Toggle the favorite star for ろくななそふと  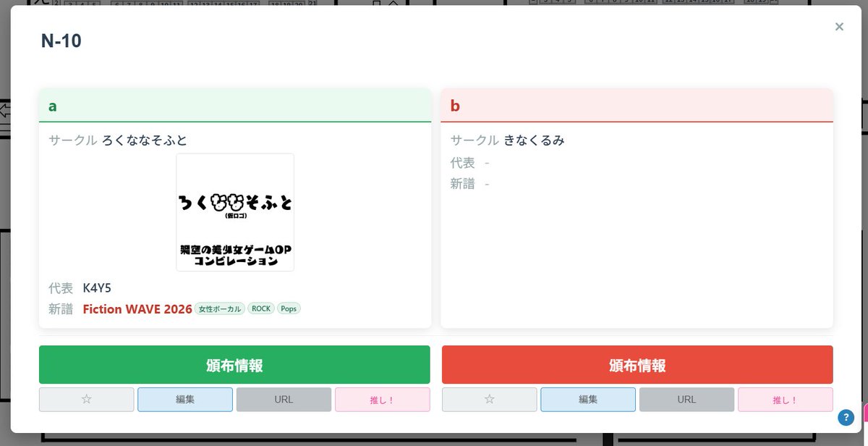[86, 399]
